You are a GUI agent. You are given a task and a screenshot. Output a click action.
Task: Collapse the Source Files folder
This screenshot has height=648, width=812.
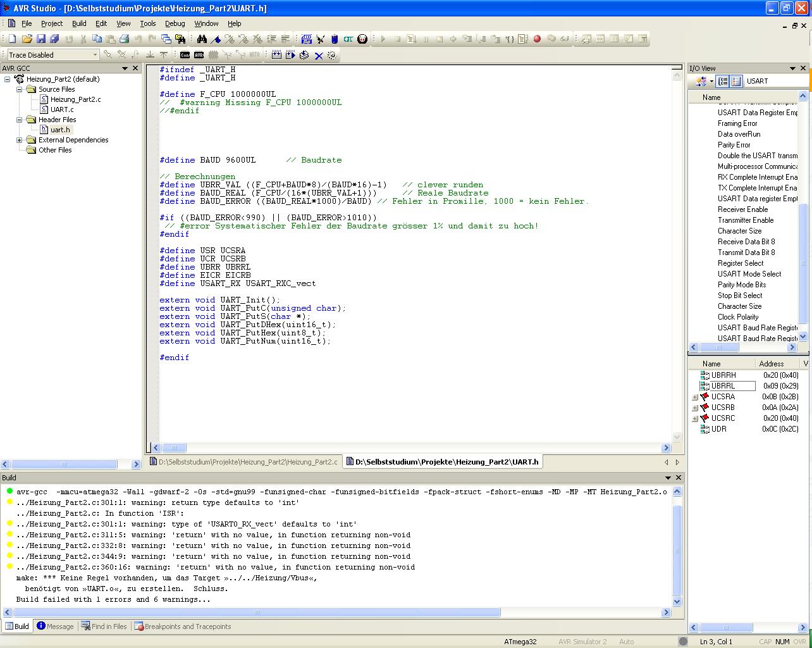[19, 89]
